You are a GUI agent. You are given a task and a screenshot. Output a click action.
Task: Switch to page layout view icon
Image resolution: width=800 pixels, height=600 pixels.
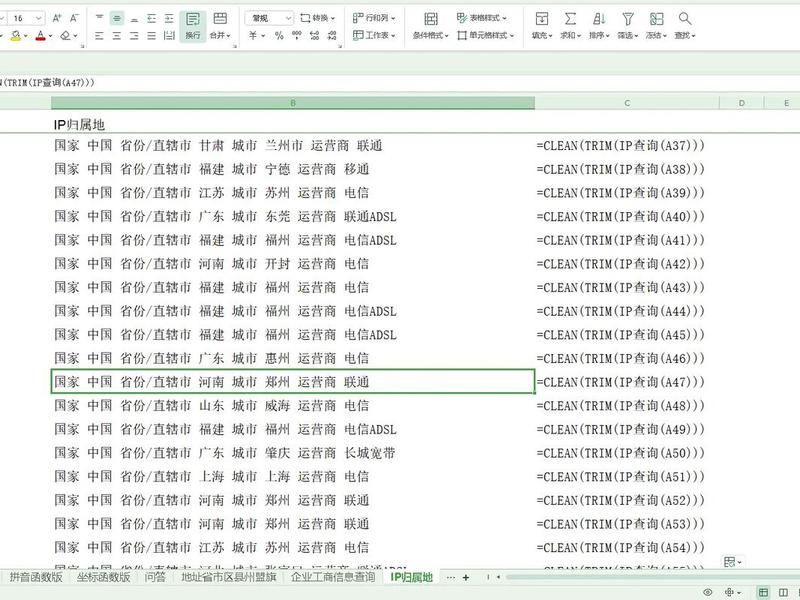point(783,592)
